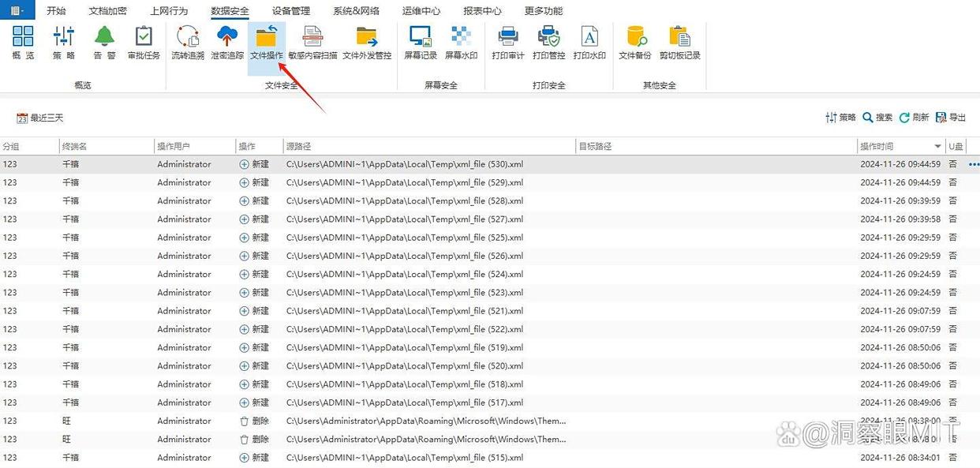Click the 告警 bell icon
Image resolution: width=980 pixels, height=468 pixels.
coord(104,37)
